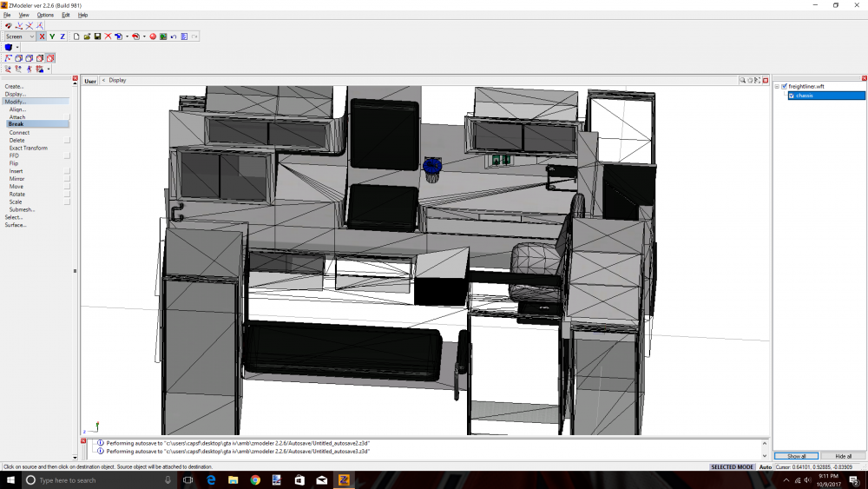Viewport: 868px width, 489px height.
Task: Open the Screen axis system combo box
Action: pos(20,36)
